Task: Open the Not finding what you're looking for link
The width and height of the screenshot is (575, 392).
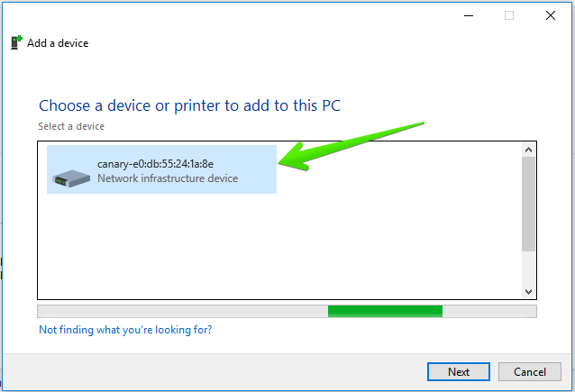Action: point(125,330)
